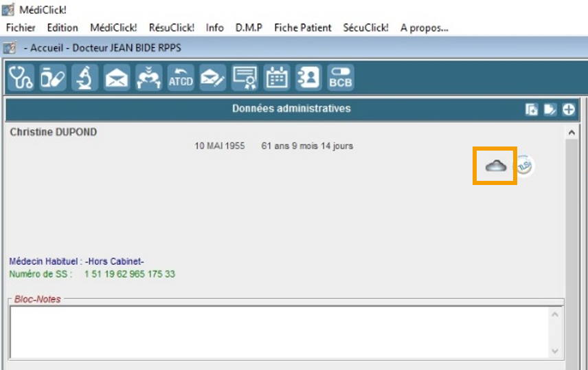Click the plus icon in Données administratives header
This screenshot has width=588, height=370.
coord(569,109)
